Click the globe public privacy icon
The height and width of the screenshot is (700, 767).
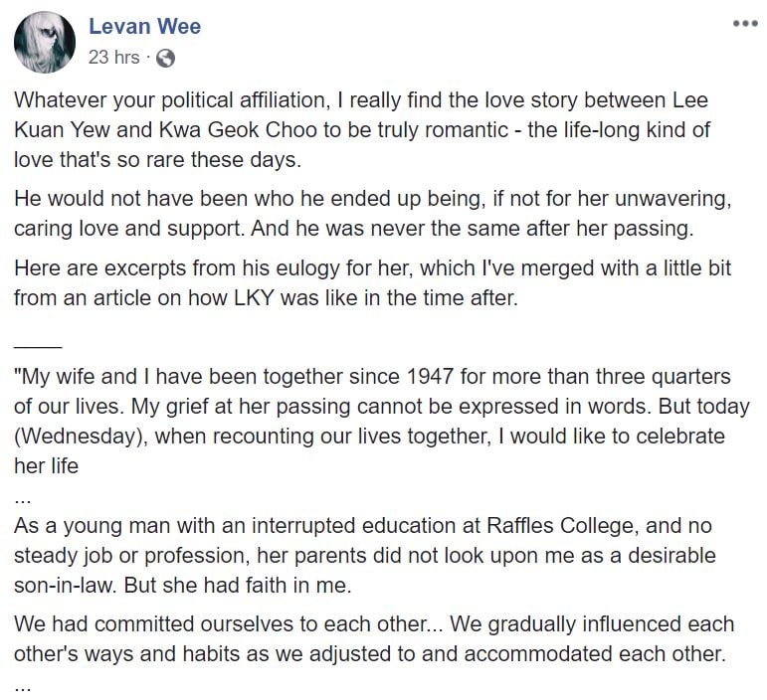point(166,58)
